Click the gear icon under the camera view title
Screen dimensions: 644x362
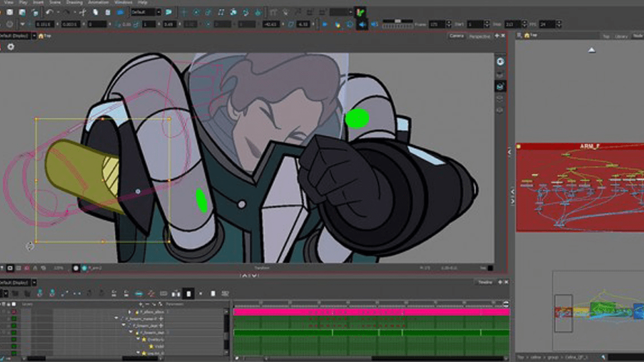tap(10, 47)
